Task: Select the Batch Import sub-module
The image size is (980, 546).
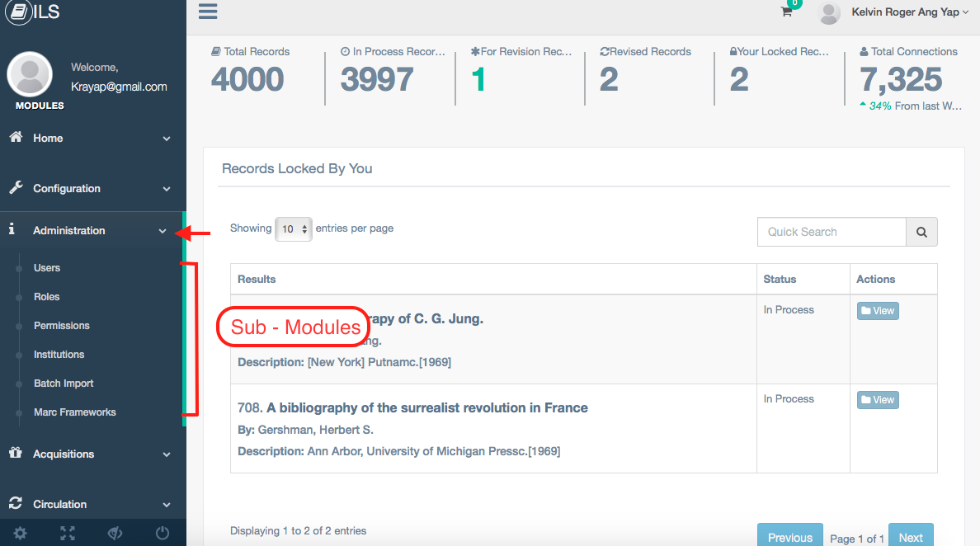Action: (64, 384)
